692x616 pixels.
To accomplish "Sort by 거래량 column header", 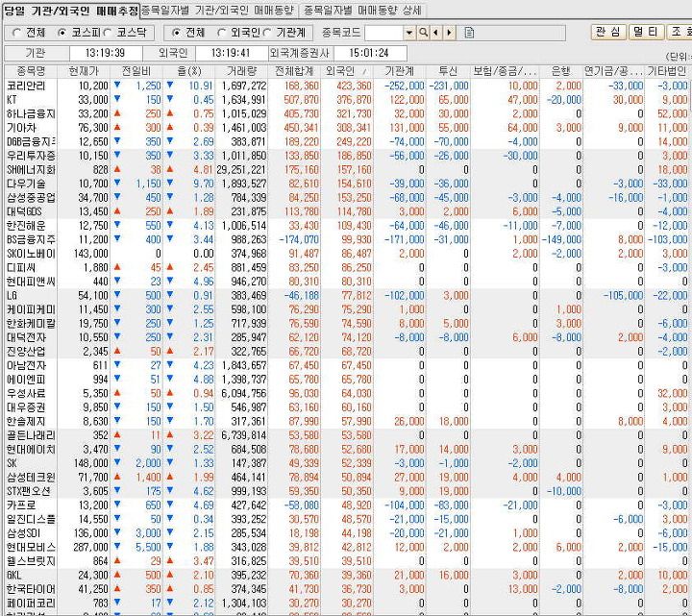I will point(241,71).
